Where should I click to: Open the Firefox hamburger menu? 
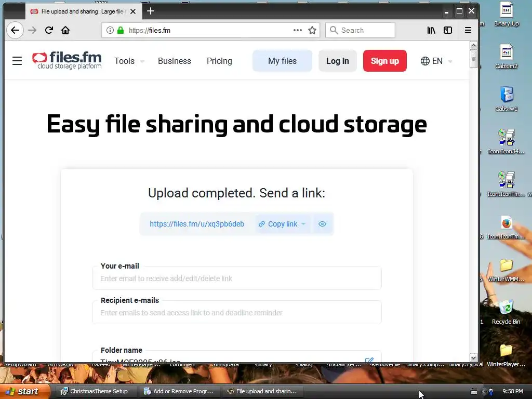point(468,30)
